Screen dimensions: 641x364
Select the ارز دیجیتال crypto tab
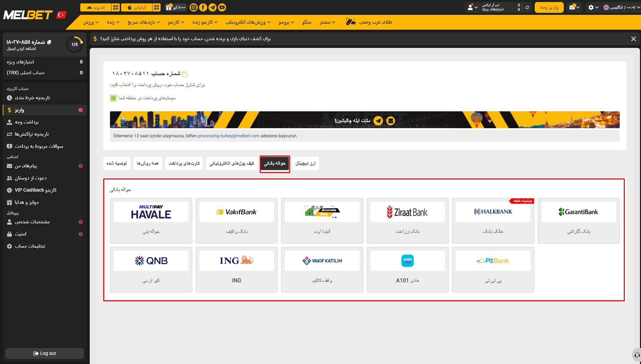pos(305,163)
